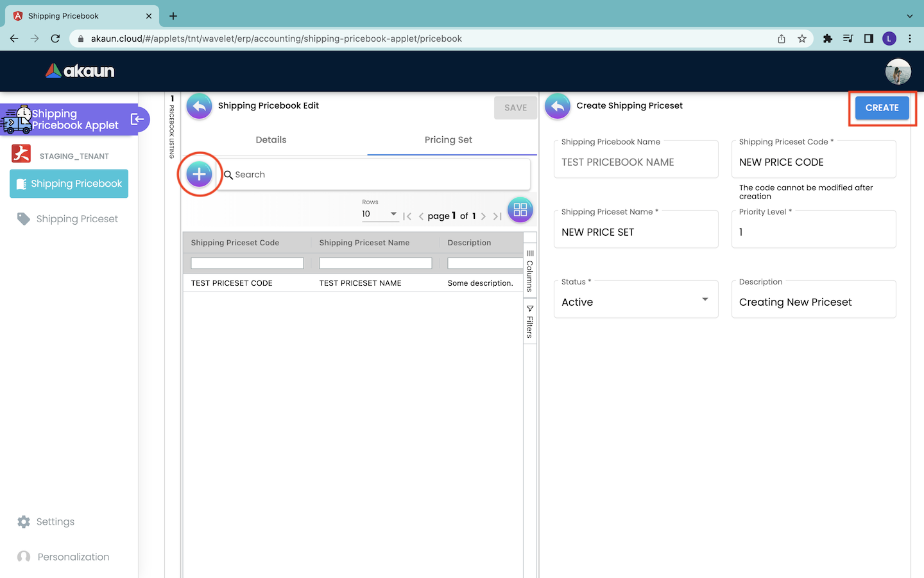Click the plus icon to add priceset
This screenshot has width=924, height=578.
(199, 174)
